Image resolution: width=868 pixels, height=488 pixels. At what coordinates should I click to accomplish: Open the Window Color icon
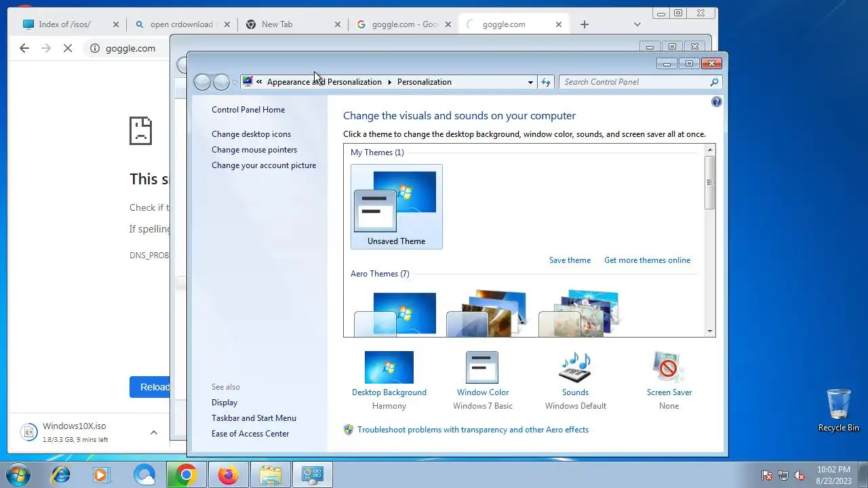click(482, 367)
